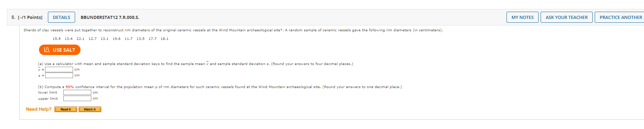Open the Watch It help video
Screen dimensions: 644x129
click(x=90, y=109)
